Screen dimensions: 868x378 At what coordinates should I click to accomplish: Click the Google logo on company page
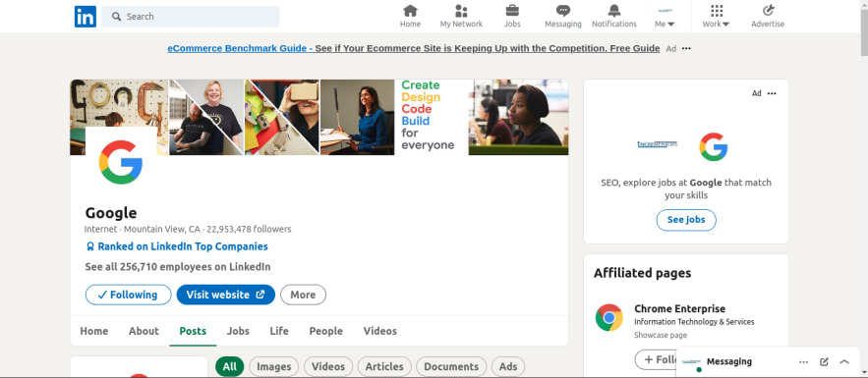click(121, 162)
